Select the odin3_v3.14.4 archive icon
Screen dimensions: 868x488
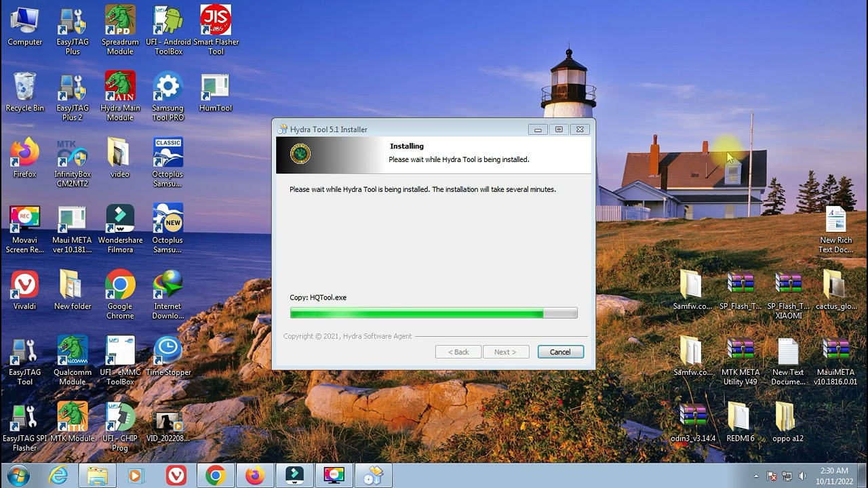click(693, 423)
